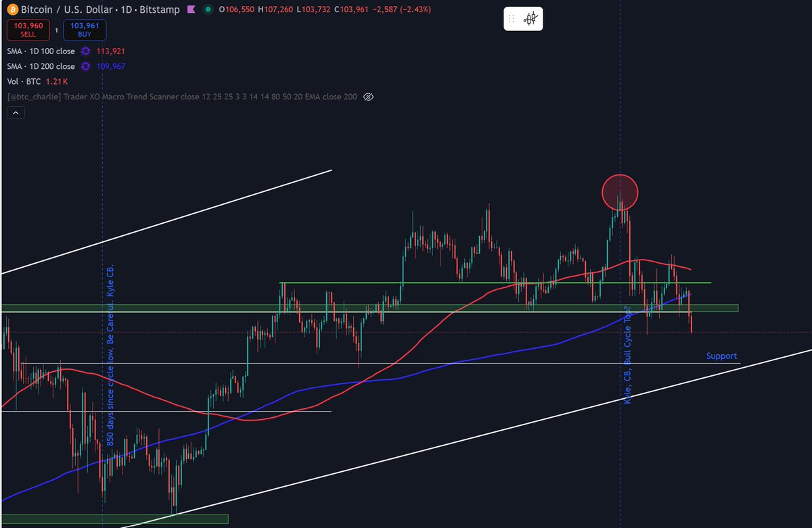Screen dimensions: 812x528
Task: Collapse the indicator legend with the chevron button
Action: (x=16, y=113)
